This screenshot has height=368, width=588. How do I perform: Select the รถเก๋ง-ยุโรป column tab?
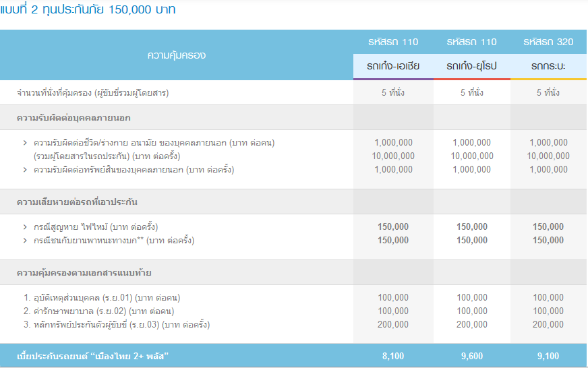[x=471, y=67]
